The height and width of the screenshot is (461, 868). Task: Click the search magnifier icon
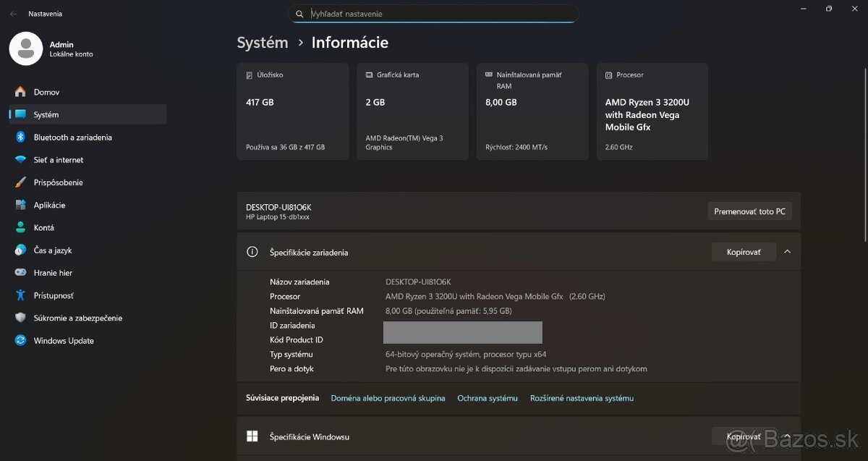[299, 14]
